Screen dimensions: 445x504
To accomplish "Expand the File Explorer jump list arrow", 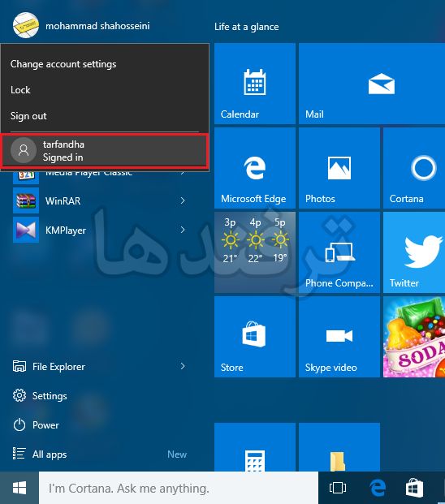I will pyautogui.click(x=183, y=366).
